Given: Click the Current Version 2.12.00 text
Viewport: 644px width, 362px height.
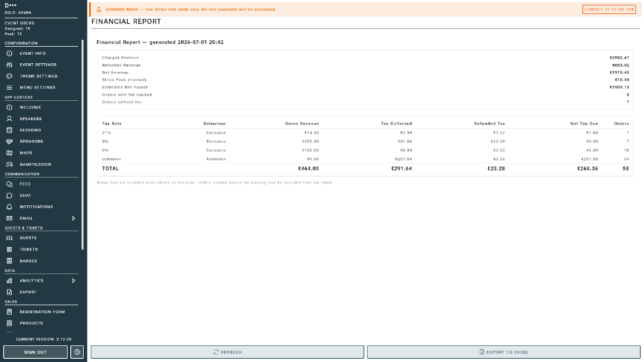Looking at the screenshot, I should pos(43,339).
